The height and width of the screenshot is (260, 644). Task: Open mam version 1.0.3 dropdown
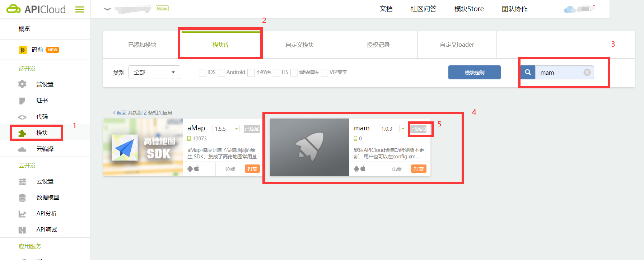click(393, 129)
